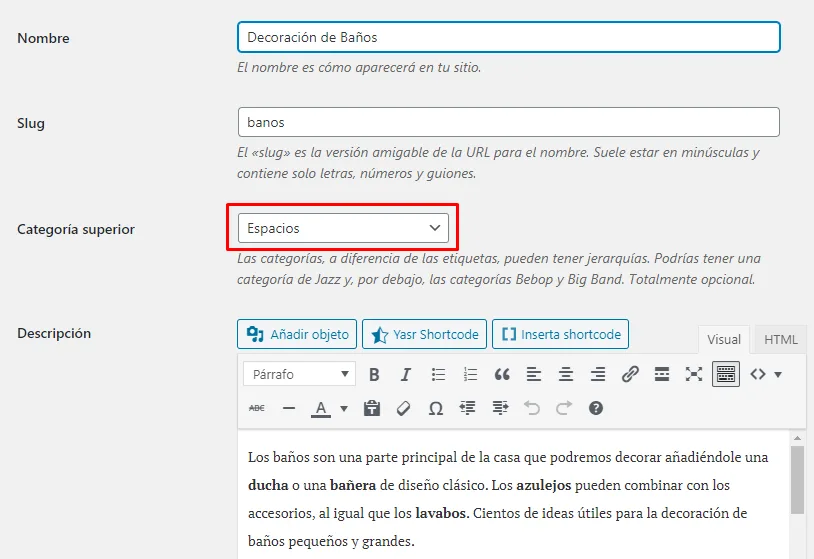Toggle bold formatting in the editor toolbar
The height and width of the screenshot is (559, 814).
pyautogui.click(x=374, y=375)
